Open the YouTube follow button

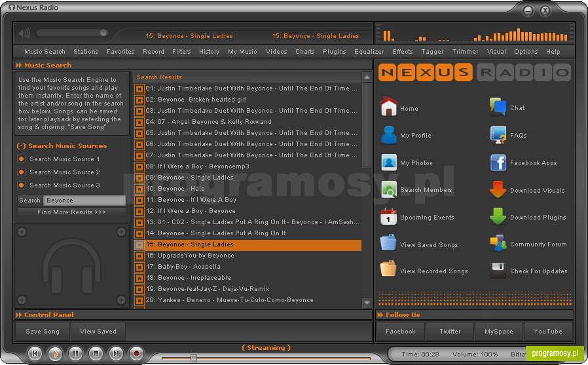point(548,331)
